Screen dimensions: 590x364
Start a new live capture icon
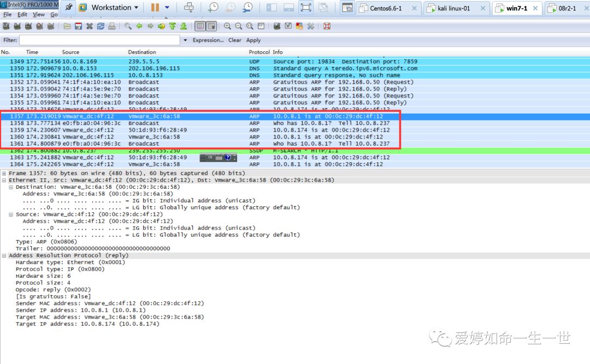point(28,26)
